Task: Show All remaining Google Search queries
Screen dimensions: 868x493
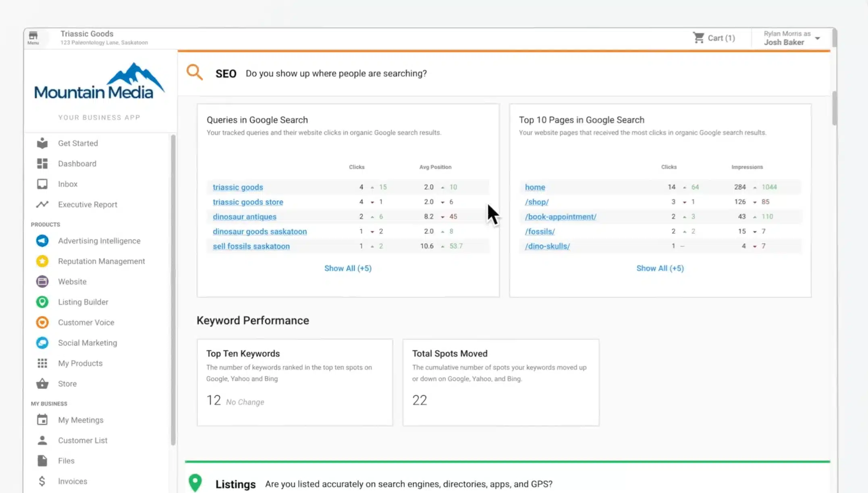Action: [348, 268]
